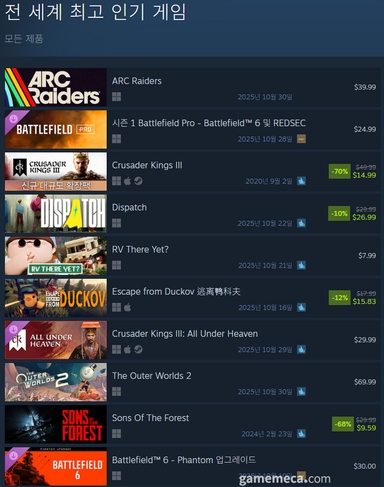Open Battlefield 6 Phantom upgrade title
The height and width of the screenshot is (487, 384).
point(184,460)
